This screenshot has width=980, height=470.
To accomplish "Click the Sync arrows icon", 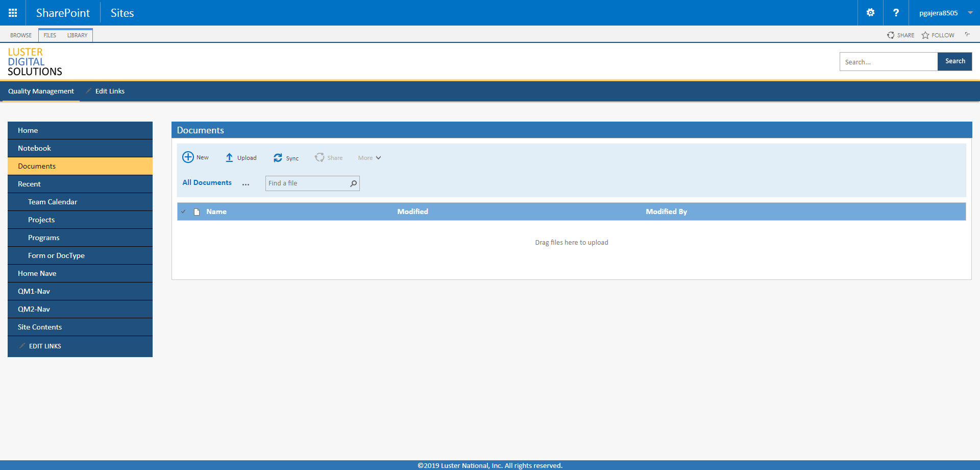I will point(278,158).
